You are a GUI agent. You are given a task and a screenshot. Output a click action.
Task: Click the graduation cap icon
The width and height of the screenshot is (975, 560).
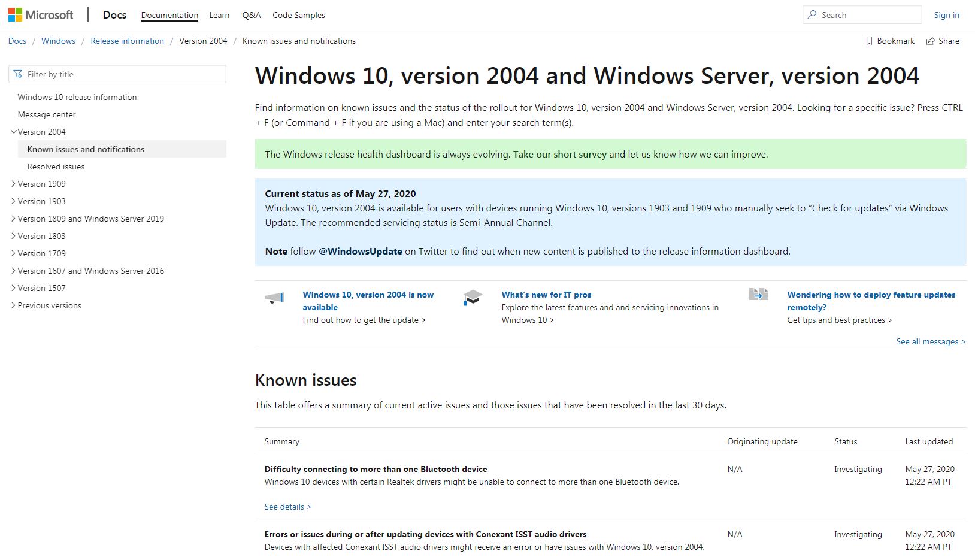tap(473, 298)
